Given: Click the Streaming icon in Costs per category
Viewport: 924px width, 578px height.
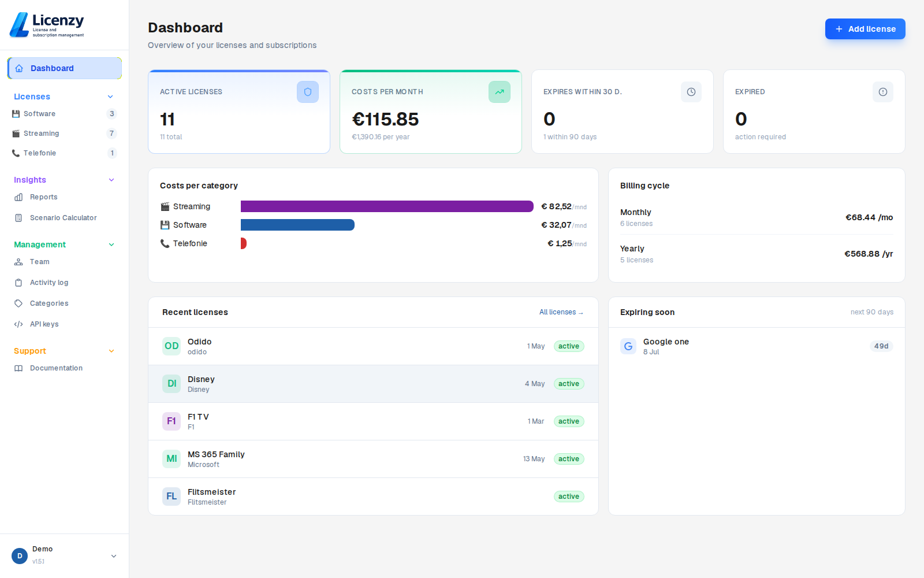Looking at the screenshot, I should click(x=165, y=206).
